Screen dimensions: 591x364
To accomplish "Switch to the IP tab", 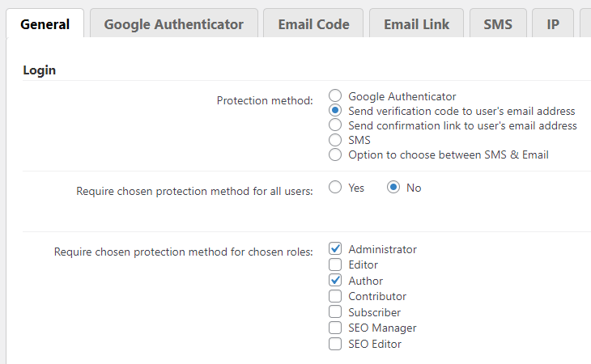I will coord(553,24).
